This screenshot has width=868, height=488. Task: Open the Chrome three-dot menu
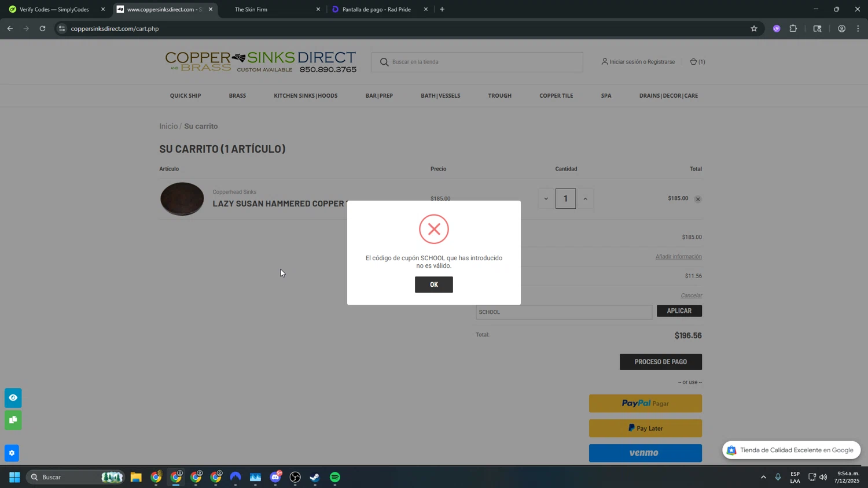(858, 28)
